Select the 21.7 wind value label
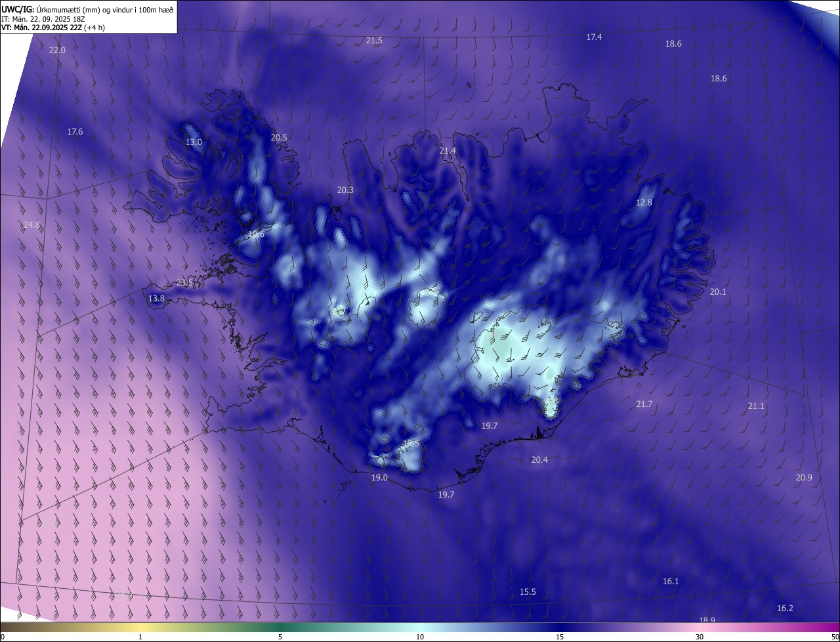The image size is (840, 642). tap(644, 404)
